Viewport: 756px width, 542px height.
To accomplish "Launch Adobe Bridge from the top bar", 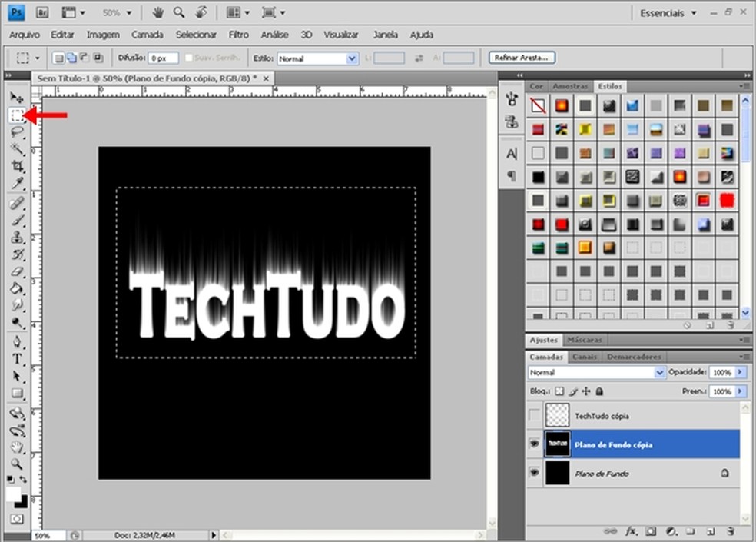I will (x=43, y=13).
